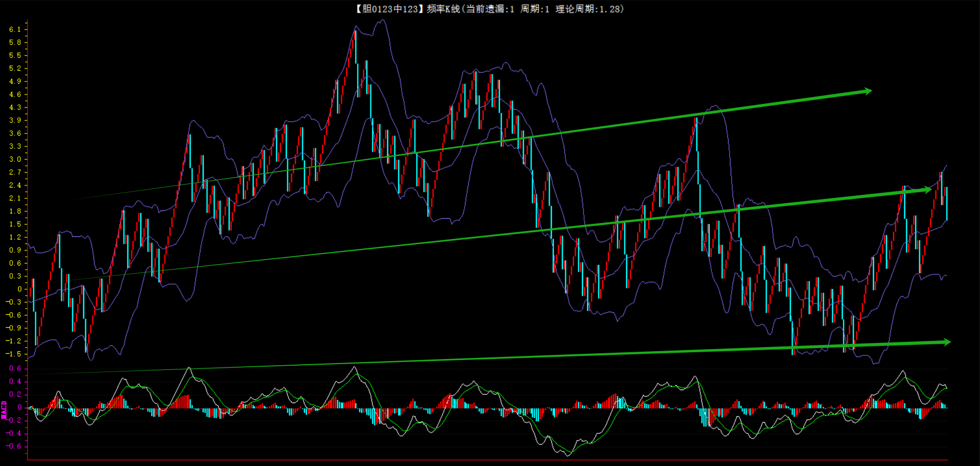Image resolution: width=980 pixels, height=466 pixels.
Task: Click the highest peak of the upper Bollinger band
Action: point(383,21)
